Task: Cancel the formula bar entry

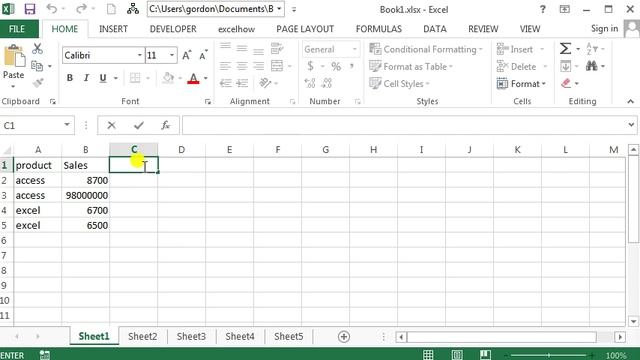Action: 111,125
